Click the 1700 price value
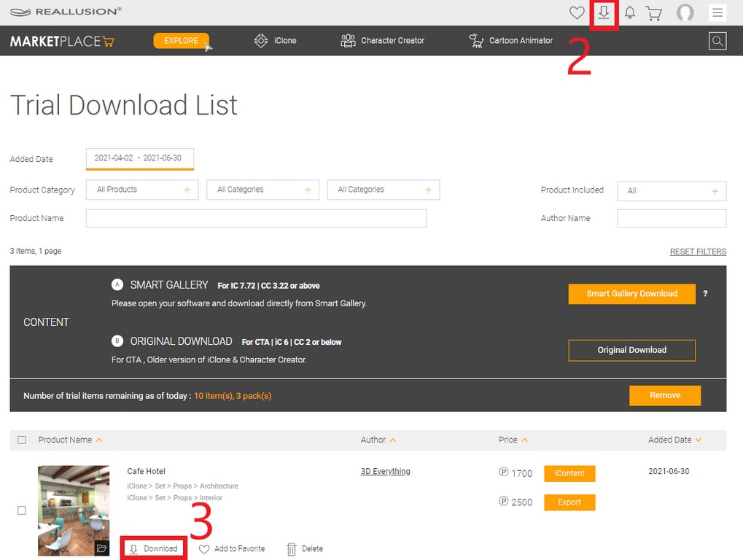The height and width of the screenshot is (560, 743). pyautogui.click(x=522, y=473)
